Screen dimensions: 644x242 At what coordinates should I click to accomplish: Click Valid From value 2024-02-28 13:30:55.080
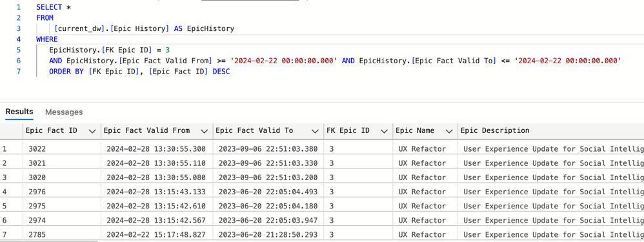[x=156, y=177]
